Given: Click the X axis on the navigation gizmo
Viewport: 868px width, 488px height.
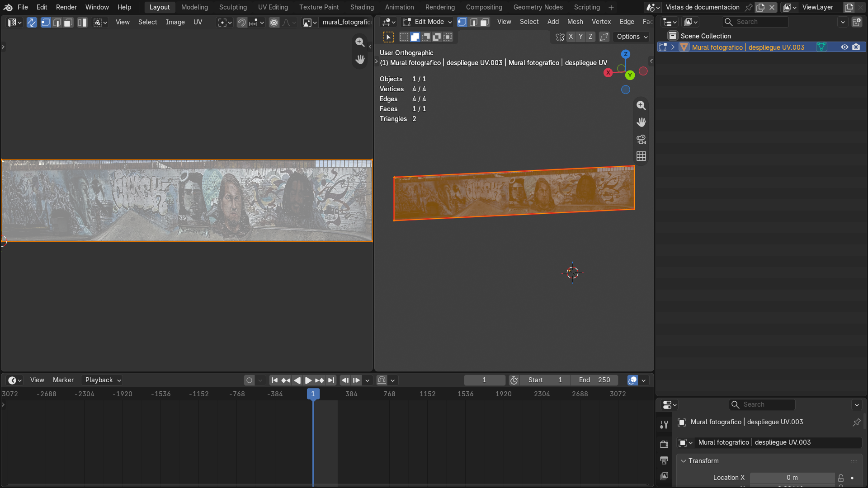Looking at the screenshot, I should pyautogui.click(x=608, y=72).
